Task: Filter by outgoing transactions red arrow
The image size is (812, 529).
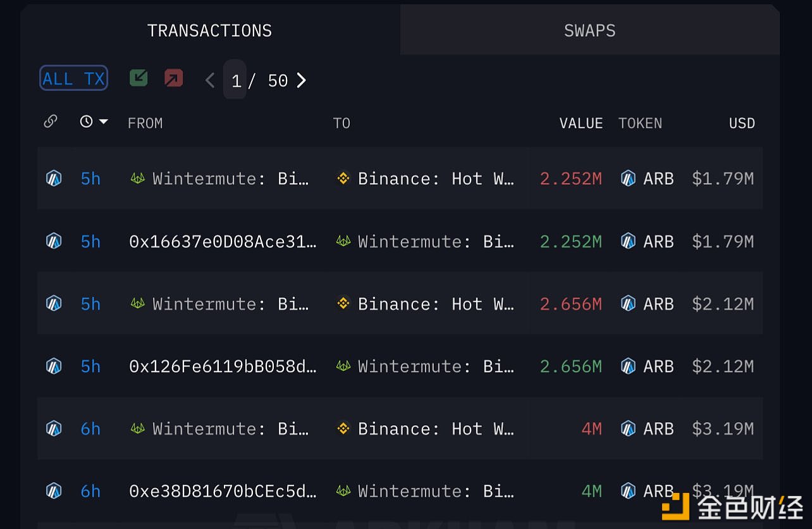Action: (173, 78)
